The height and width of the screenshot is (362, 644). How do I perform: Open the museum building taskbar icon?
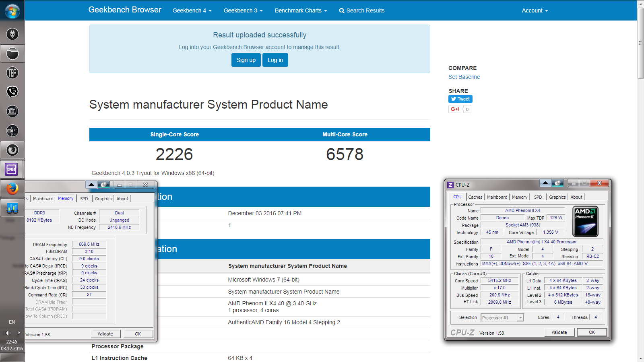[12, 111]
